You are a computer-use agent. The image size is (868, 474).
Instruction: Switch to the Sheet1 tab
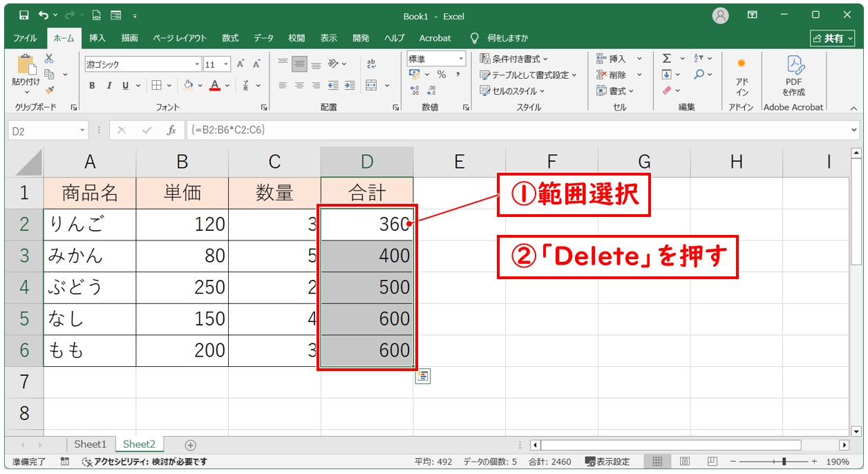[91, 444]
